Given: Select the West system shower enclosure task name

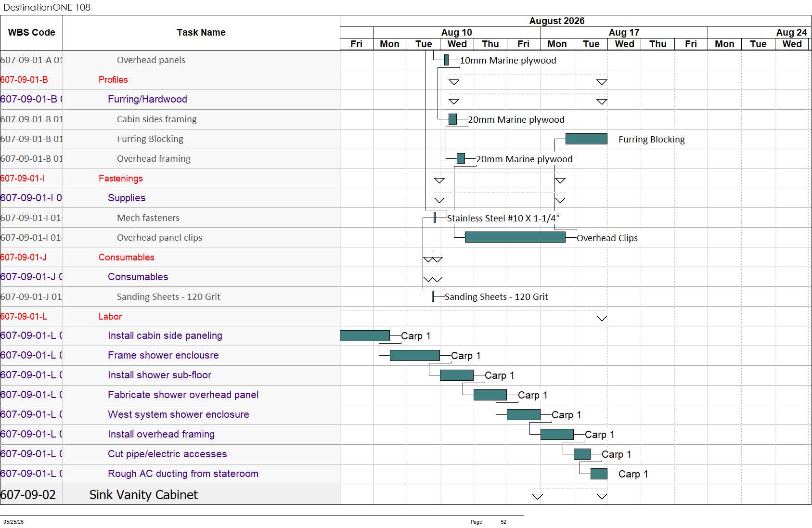Looking at the screenshot, I should [x=179, y=414].
